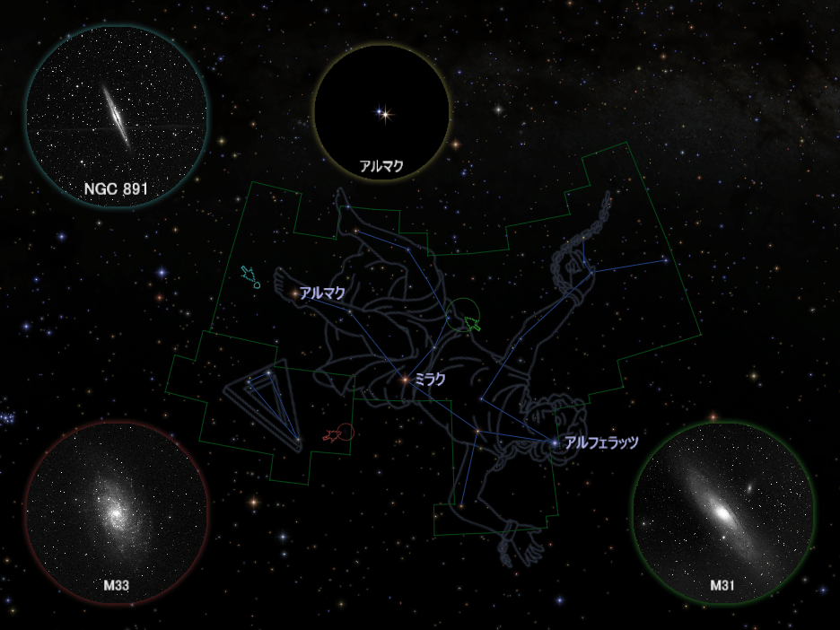Image resolution: width=840 pixels, height=630 pixels.
Task: Click the M31 caption text
Action: pos(722,585)
